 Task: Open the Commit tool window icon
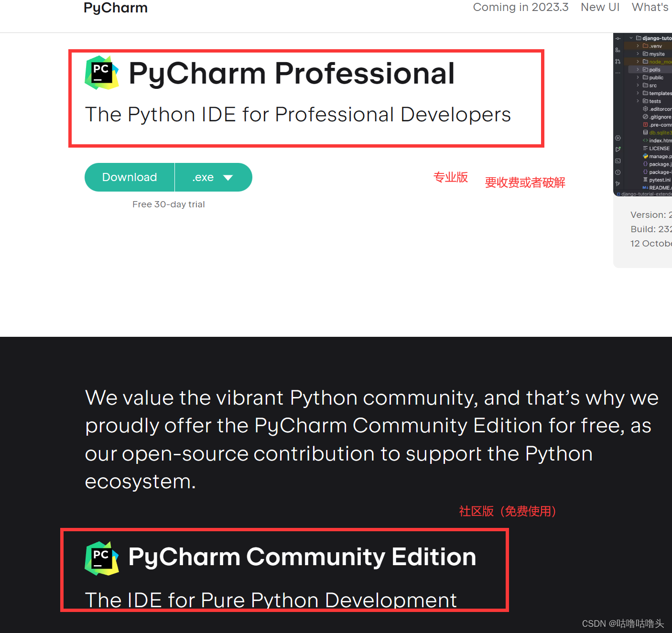click(618, 39)
